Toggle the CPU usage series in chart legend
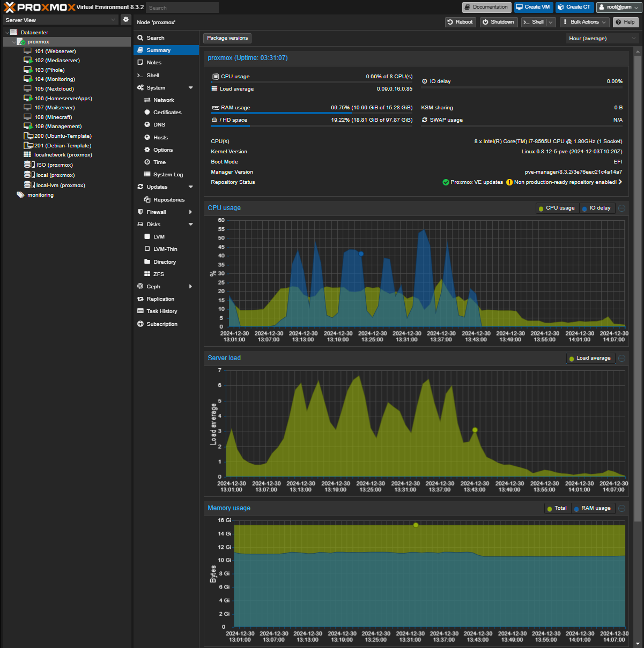This screenshot has height=648, width=644. coord(557,208)
